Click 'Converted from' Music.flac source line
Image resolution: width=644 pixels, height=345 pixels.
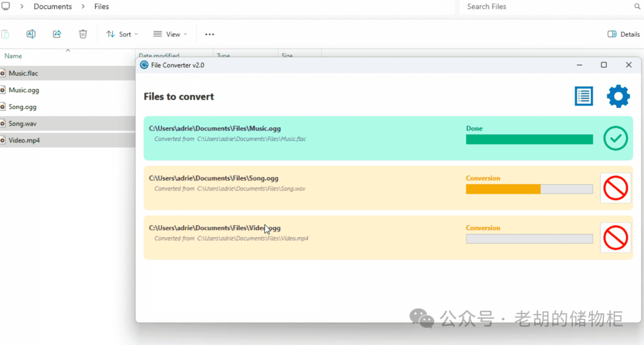click(x=230, y=139)
